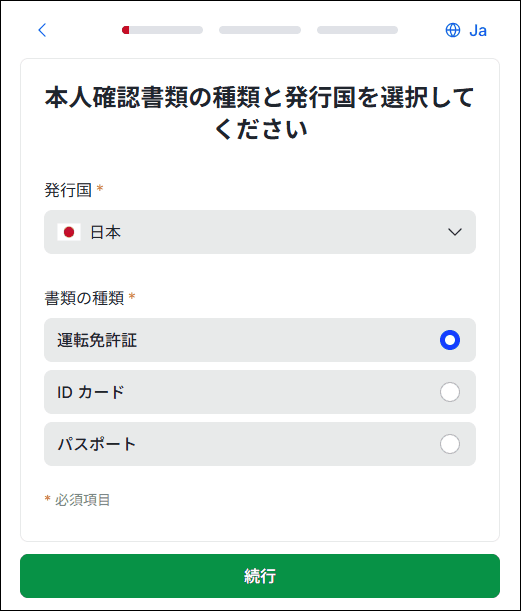
Task: Click the green 続行 button
Action: (260, 576)
